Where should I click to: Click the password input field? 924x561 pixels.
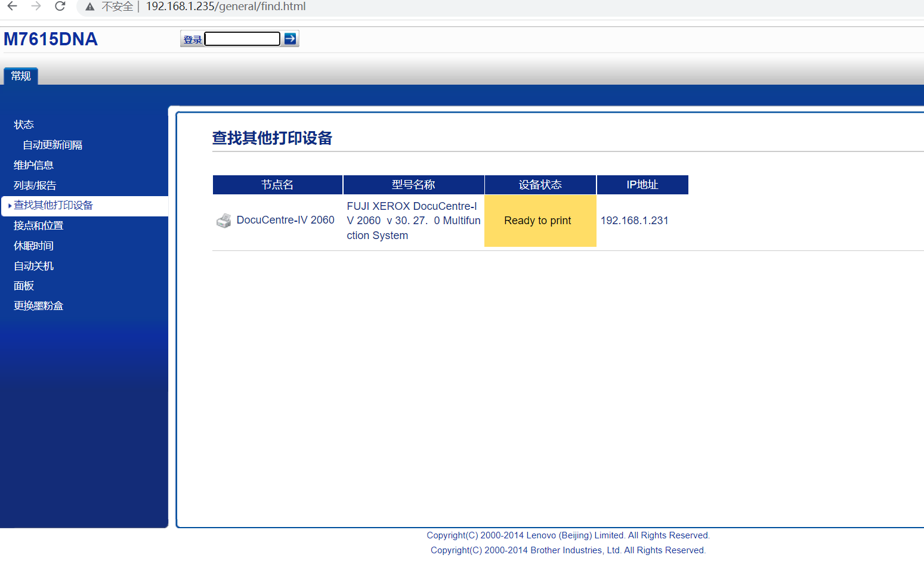[242, 39]
